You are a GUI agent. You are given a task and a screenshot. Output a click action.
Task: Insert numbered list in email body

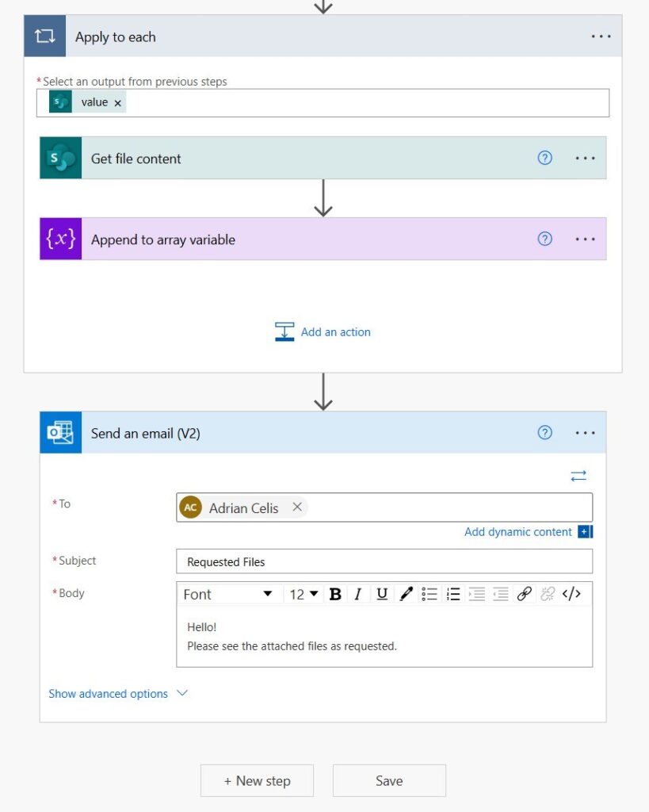pos(453,594)
